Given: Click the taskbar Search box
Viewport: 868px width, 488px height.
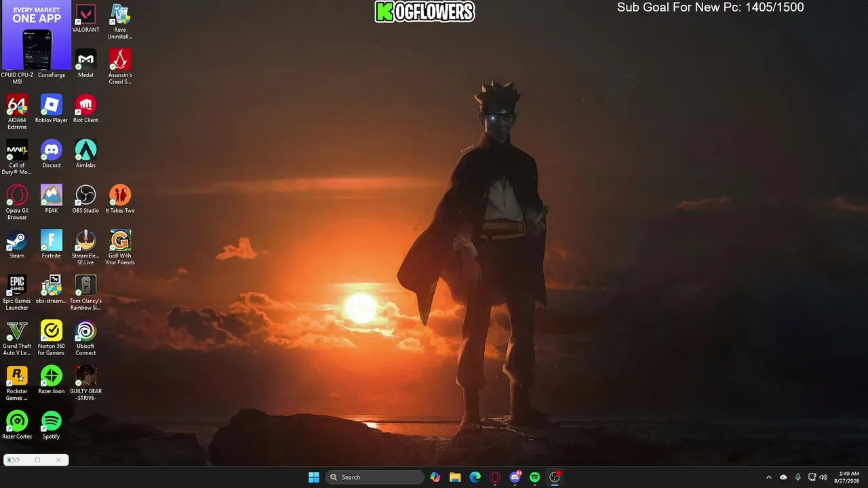Looking at the screenshot, I should click(x=375, y=477).
